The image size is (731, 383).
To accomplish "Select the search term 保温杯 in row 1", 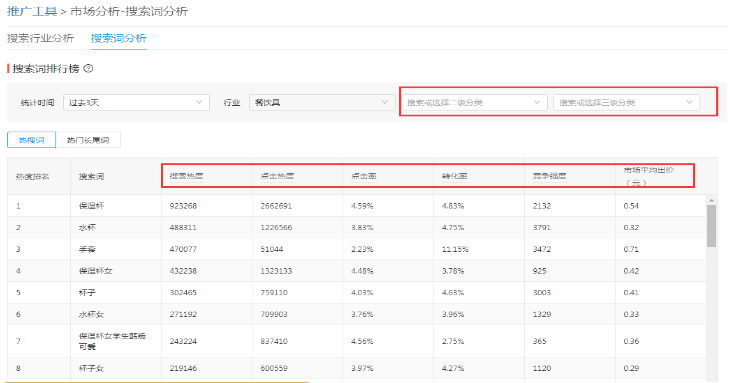I will [x=91, y=206].
